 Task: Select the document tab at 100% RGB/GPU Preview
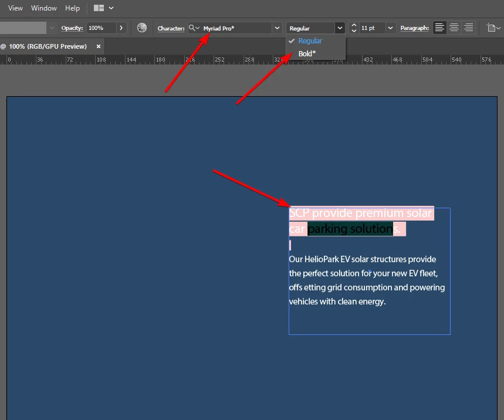[x=48, y=46]
